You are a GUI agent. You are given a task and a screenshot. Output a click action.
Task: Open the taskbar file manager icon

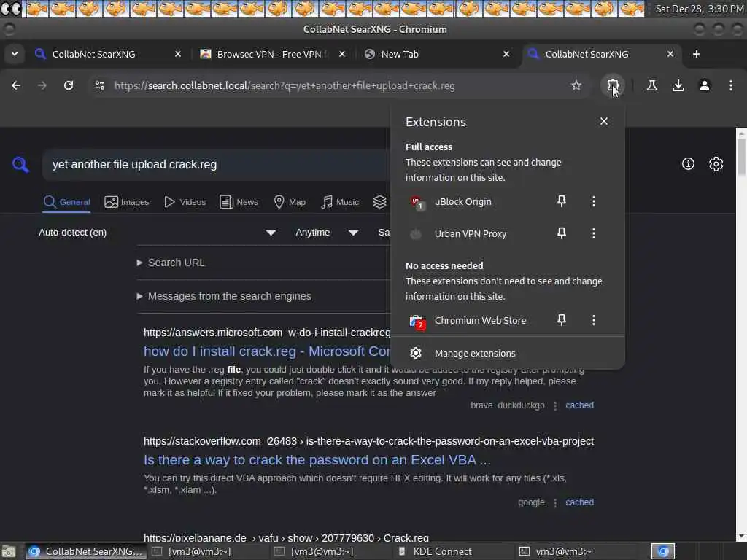[9, 551]
